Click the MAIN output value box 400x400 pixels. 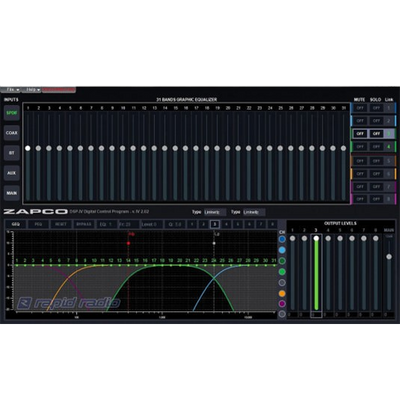(389, 315)
